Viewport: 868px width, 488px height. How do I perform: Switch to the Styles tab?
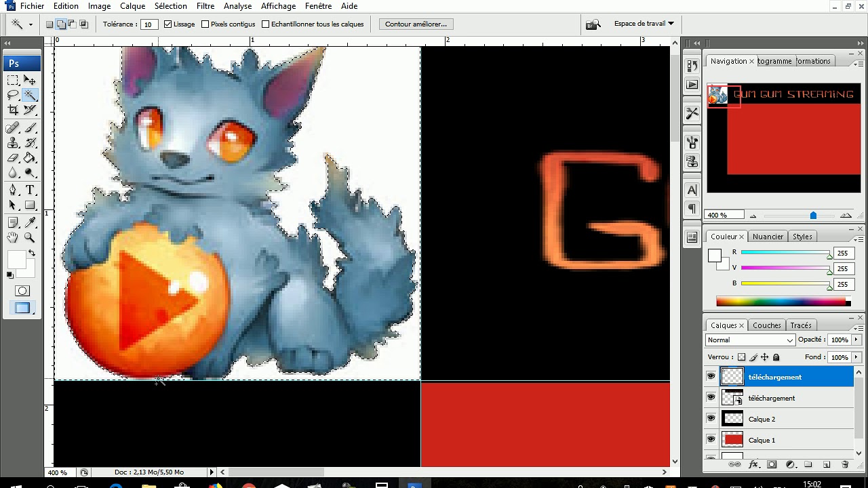click(x=802, y=237)
